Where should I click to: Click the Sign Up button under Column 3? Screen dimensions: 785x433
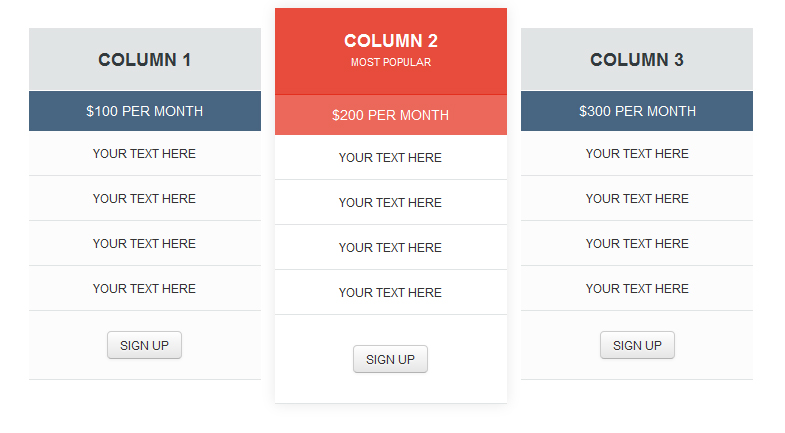tap(637, 345)
